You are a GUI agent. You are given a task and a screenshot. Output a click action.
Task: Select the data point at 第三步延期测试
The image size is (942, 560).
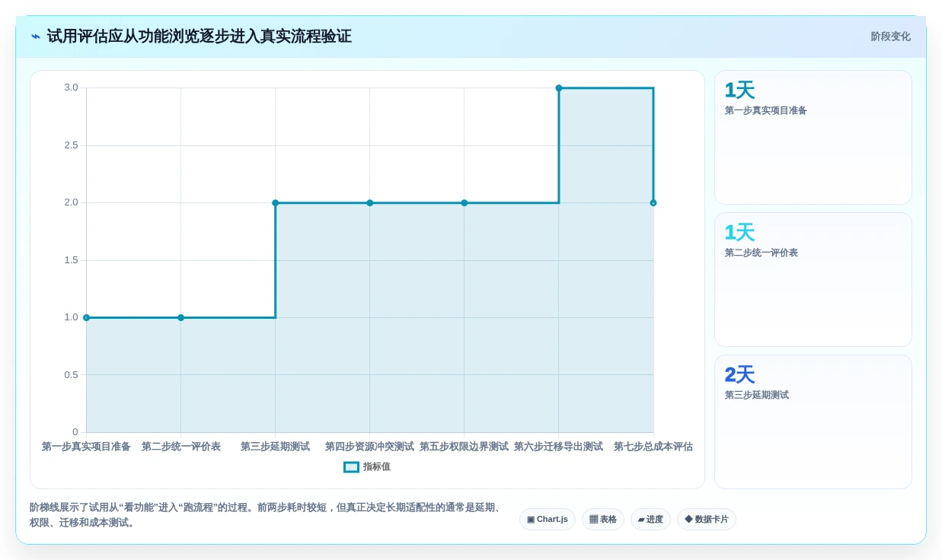(x=275, y=203)
